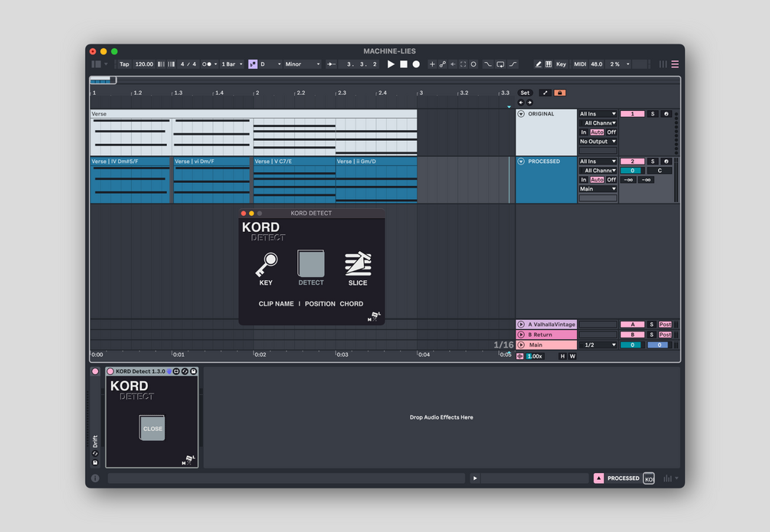Click the Tap tempo button
The width and height of the screenshot is (770, 532).
pyautogui.click(x=124, y=64)
